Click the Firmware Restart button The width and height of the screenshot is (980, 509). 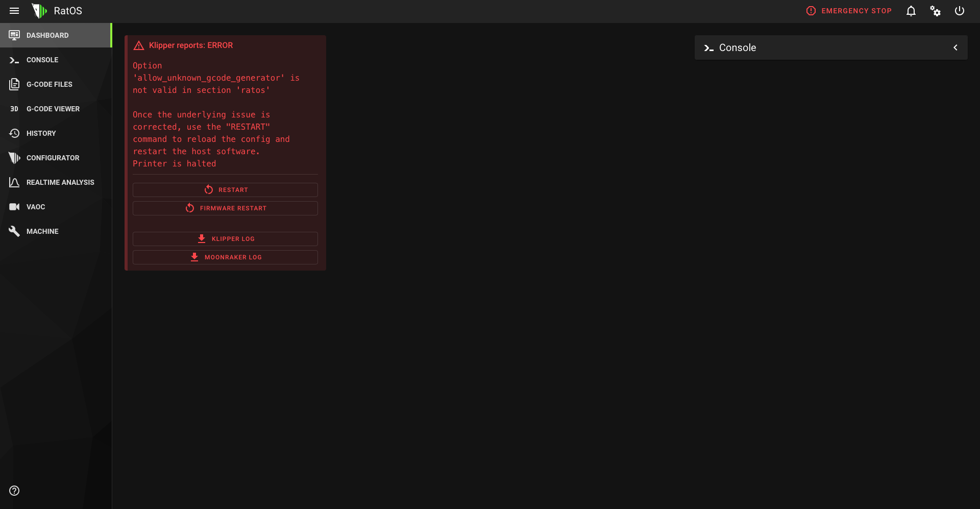coord(225,208)
